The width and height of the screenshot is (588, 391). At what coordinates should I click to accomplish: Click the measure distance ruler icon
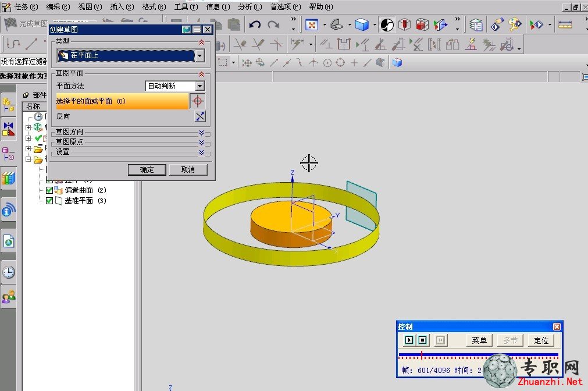pos(565,25)
